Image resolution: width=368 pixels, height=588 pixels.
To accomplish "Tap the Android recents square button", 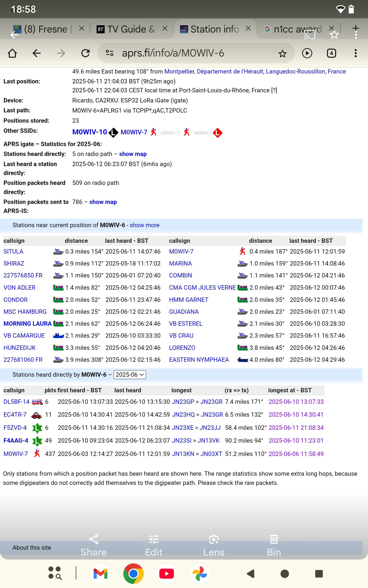I will point(319,574).
